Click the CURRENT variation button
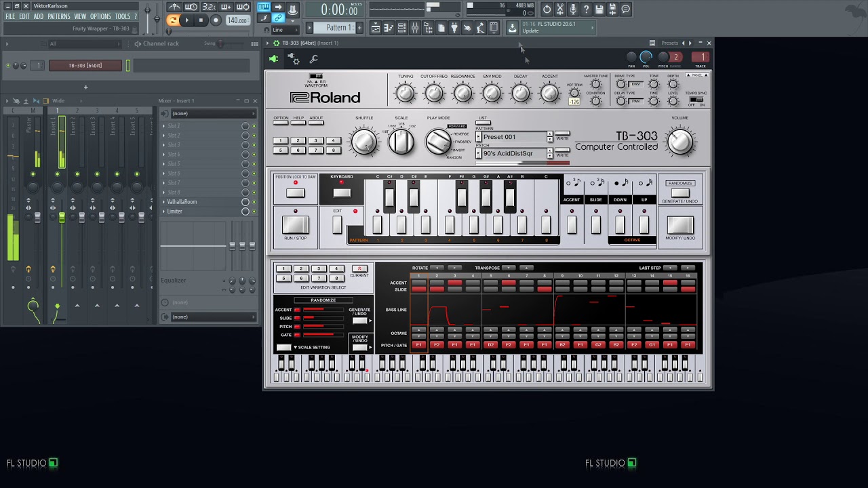The height and width of the screenshot is (488, 868). (359, 269)
